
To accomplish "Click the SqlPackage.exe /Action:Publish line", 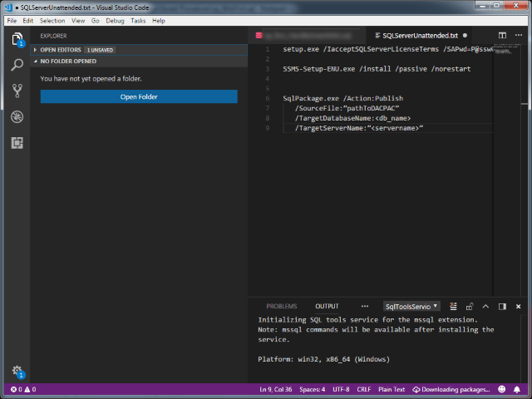I will pyautogui.click(x=342, y=98).
